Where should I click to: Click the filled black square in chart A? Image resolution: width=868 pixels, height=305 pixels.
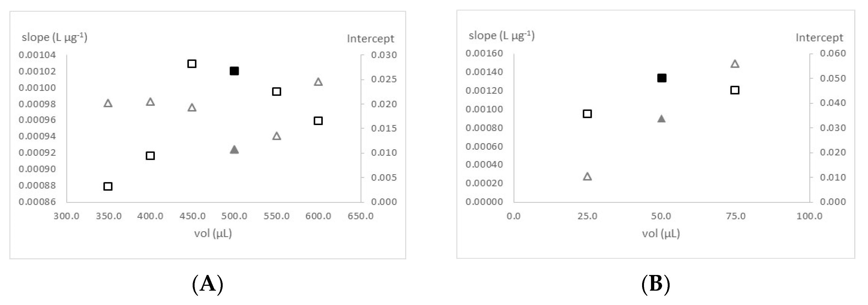click(x=234, y=71)
